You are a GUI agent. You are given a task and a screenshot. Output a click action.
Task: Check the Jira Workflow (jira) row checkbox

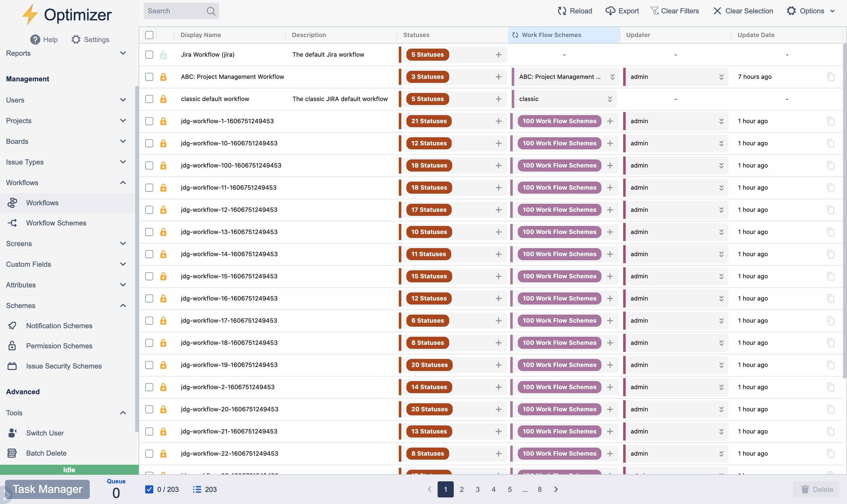coord(149,55)
